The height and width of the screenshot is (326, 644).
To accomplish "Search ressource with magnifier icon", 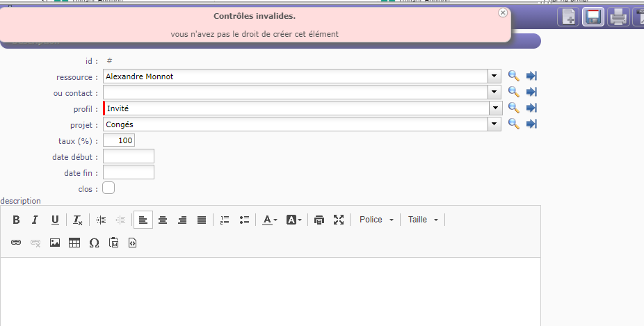I will click(x=513, y=76).
